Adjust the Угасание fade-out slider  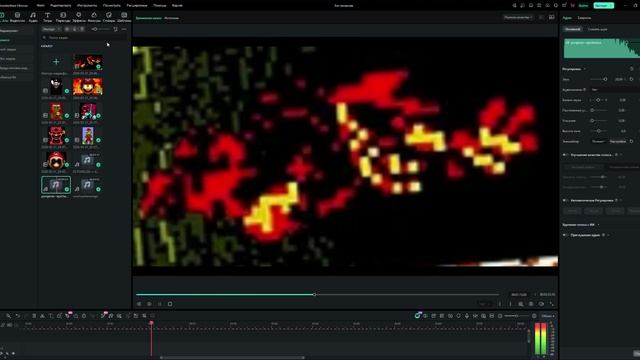click(x=599, y=121)
